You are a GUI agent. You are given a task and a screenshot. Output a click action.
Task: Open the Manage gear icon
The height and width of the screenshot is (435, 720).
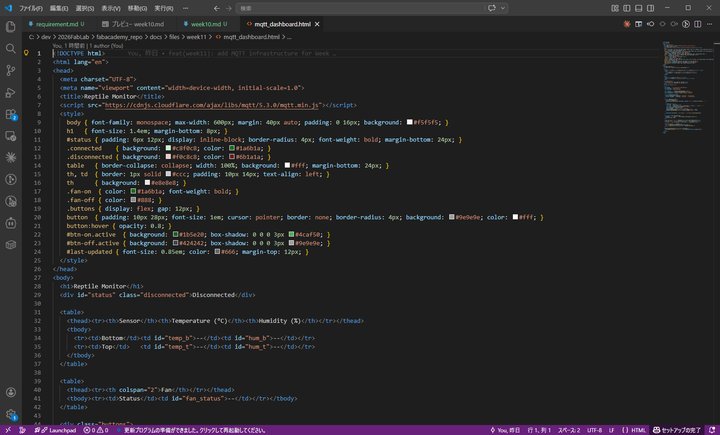pyautogui.click(x=11, y=414)
